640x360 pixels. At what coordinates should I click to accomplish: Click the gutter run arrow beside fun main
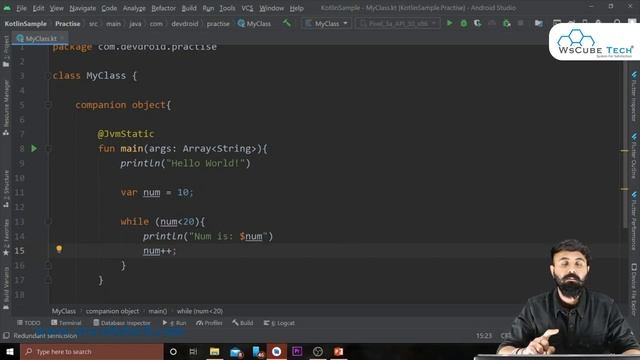(34, 149)
